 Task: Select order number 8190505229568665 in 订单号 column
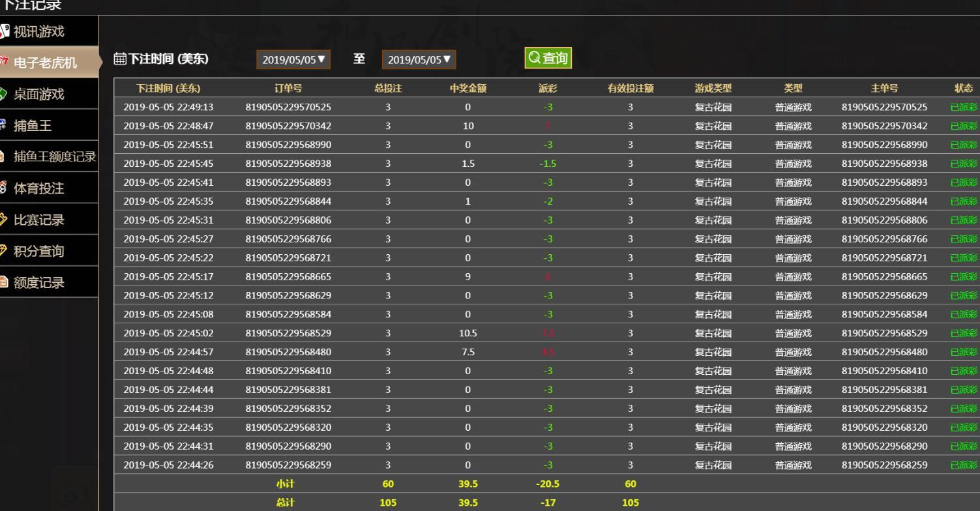(x=288, y=276)
